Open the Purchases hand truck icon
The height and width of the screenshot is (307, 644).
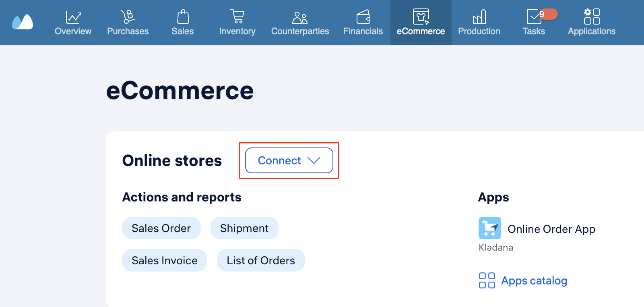click(128, 17)
